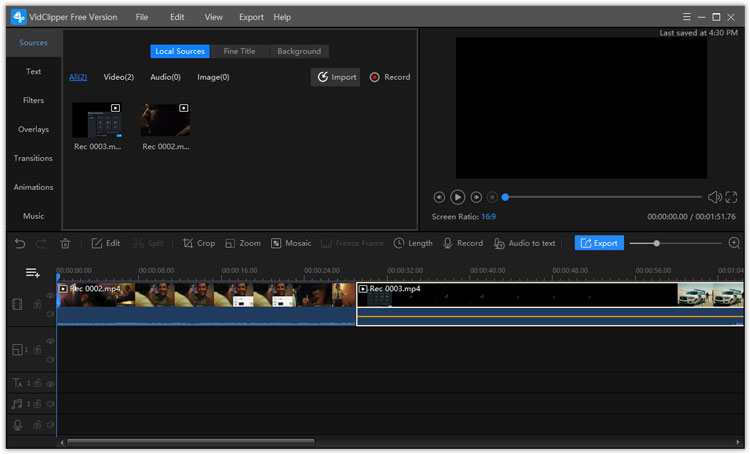
Task: Toggle visibility eye of text track
Action: coord(50,384)
